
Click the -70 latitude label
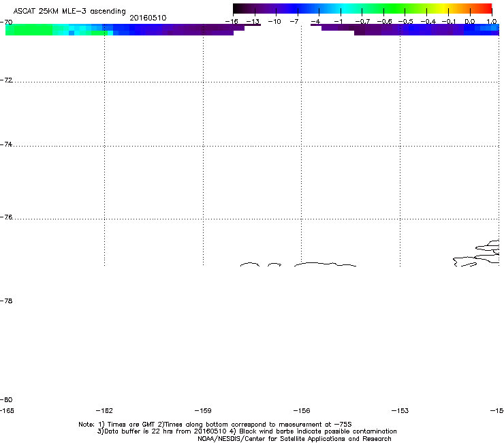6,22
